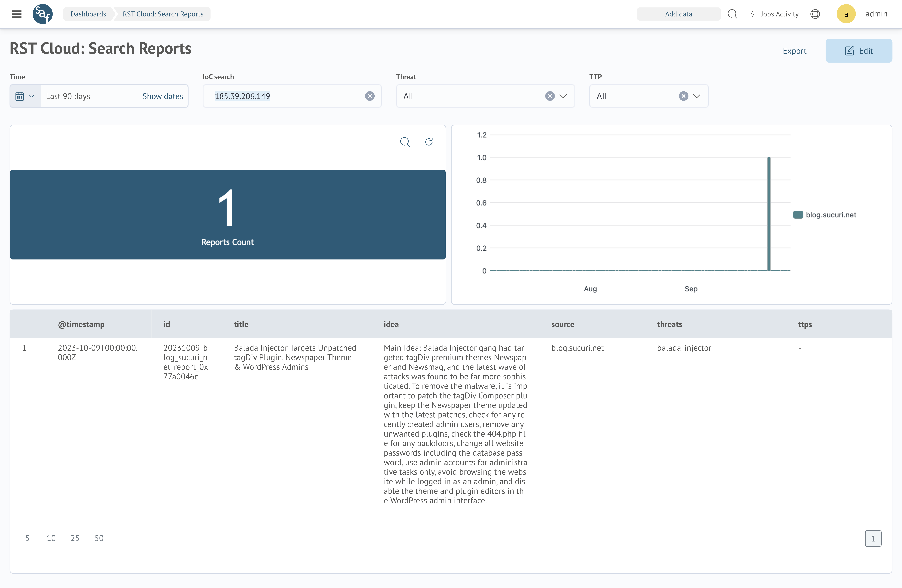Expand the Threat dropdown
This screenshot has height=588, width=902.
tap(563, 96)
